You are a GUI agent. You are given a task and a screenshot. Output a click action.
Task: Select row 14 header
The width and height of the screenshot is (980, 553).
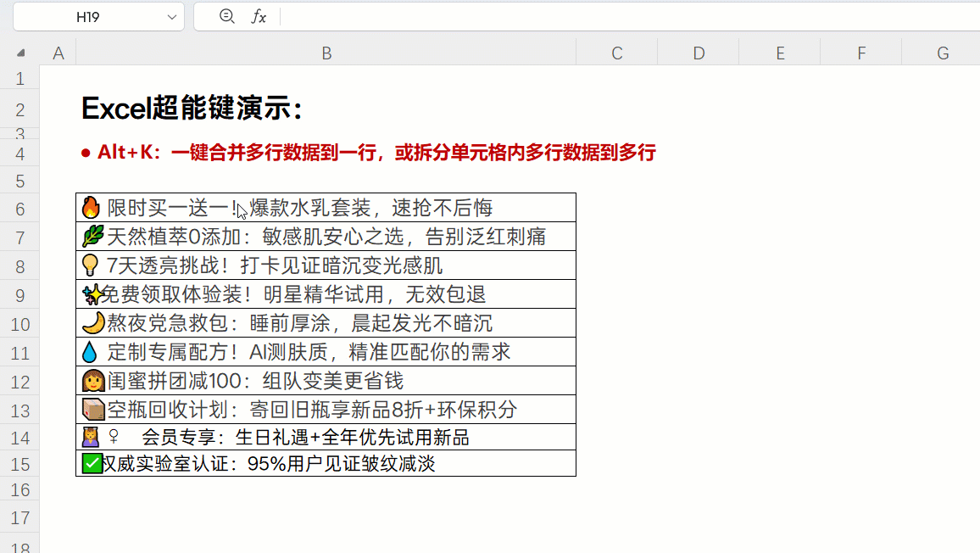(20, 438)
